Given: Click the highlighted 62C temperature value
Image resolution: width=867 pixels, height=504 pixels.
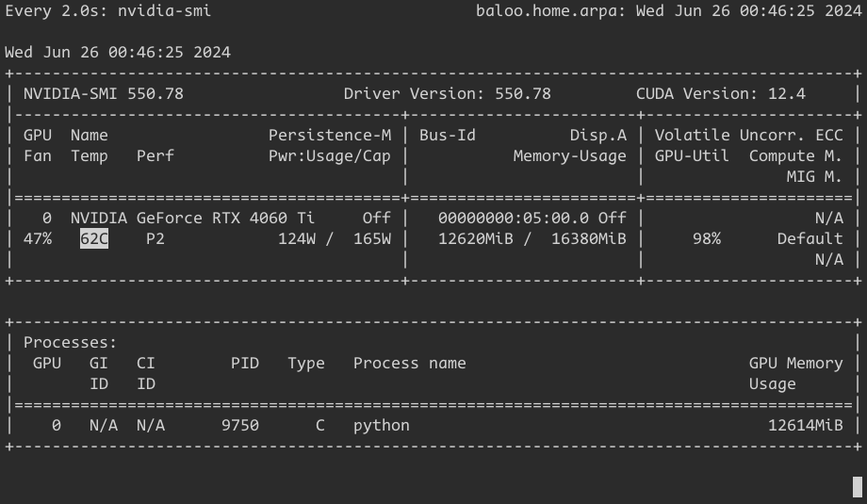Looking at the screenshot, I should point(94,238).
